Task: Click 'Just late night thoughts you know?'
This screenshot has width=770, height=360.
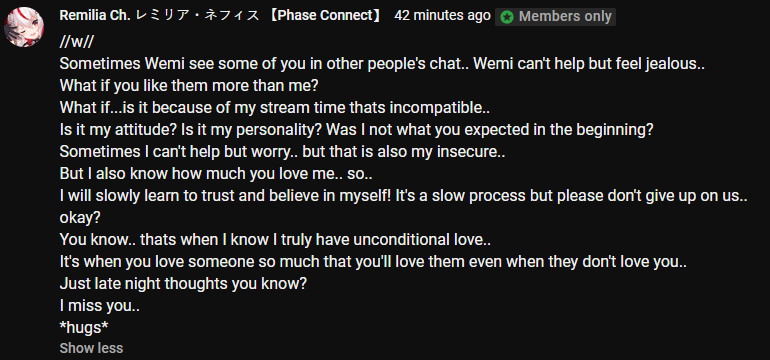Action: click(x=183, y=284)
